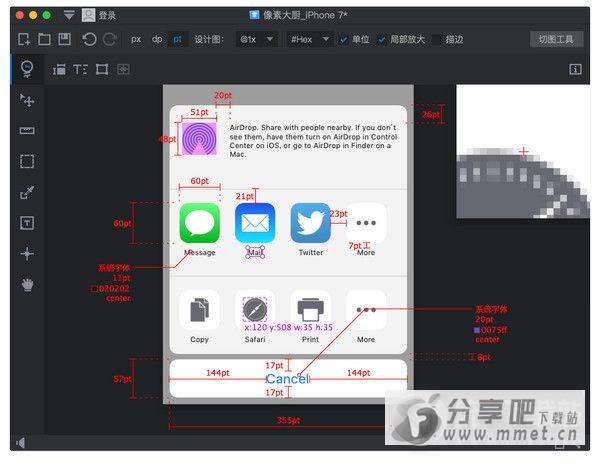Image resolution: width=600 pixels, height=464 pixels.
Task: Click the magnifier preview thumbnail
Action: [523, 151]
